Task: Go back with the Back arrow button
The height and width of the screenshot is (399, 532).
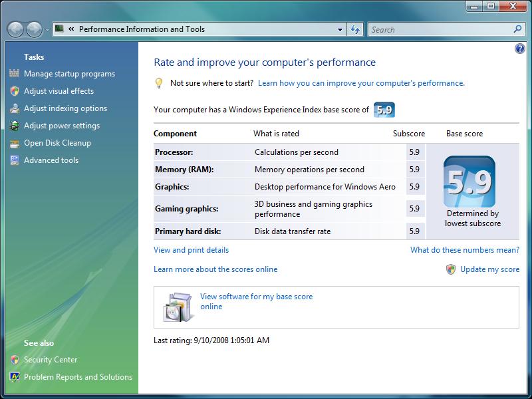Action: click(x=15, y=30)
